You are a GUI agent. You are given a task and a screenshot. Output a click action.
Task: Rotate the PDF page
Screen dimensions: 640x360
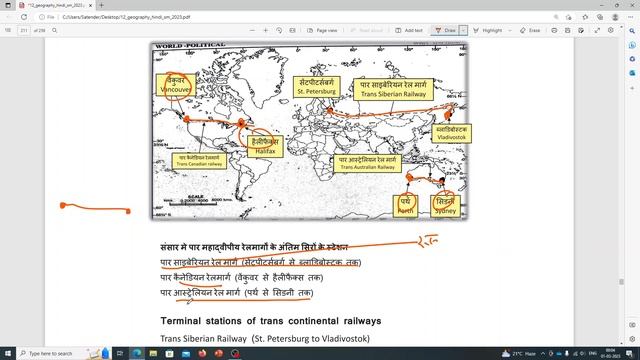[279, 30]
